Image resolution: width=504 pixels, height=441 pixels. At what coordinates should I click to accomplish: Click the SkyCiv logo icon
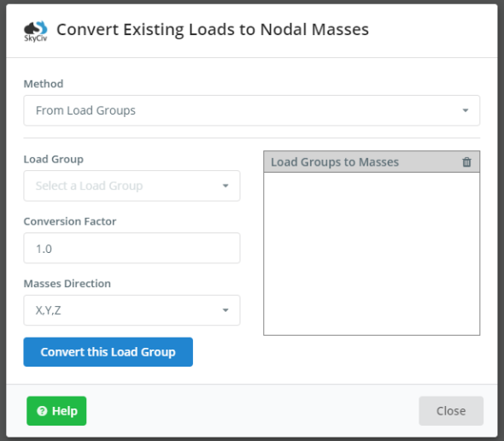pos(35,32)
